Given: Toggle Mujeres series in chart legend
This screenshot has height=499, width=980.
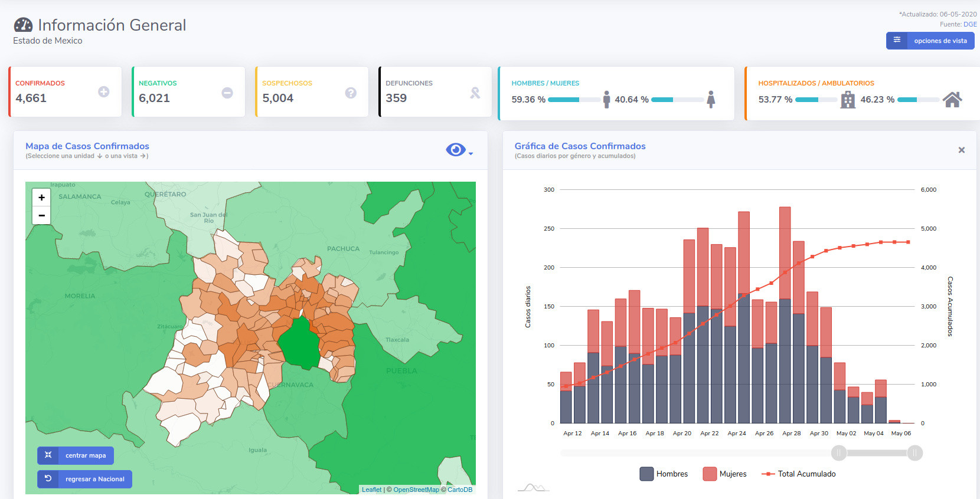Looking at the screenshot, I should point(725,474).
